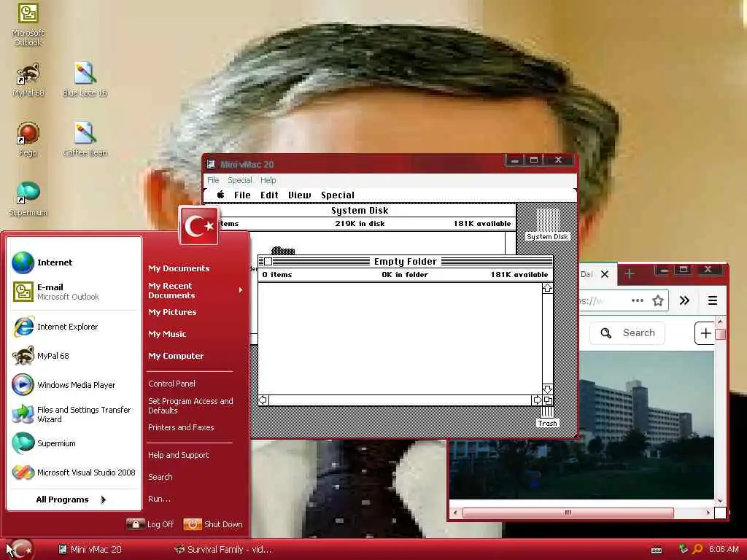Click the orange magnifier tray icon

coord(697,549)
